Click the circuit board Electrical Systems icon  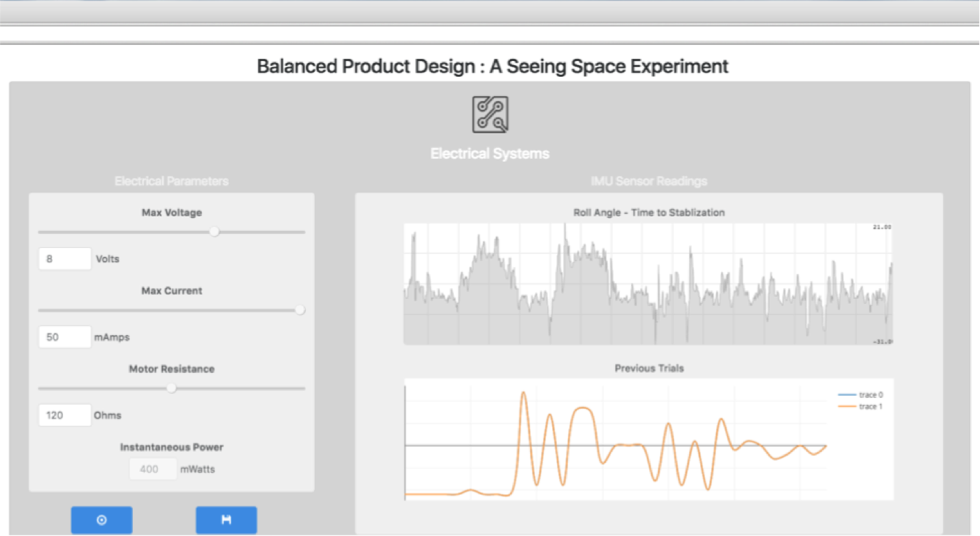490,115
